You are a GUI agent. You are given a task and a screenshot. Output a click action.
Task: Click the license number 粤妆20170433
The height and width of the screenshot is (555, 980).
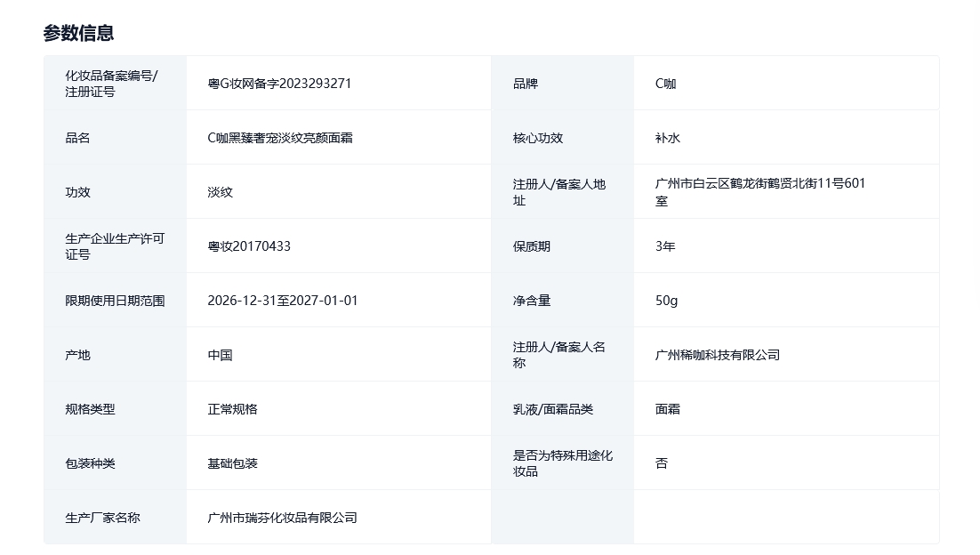249,246
